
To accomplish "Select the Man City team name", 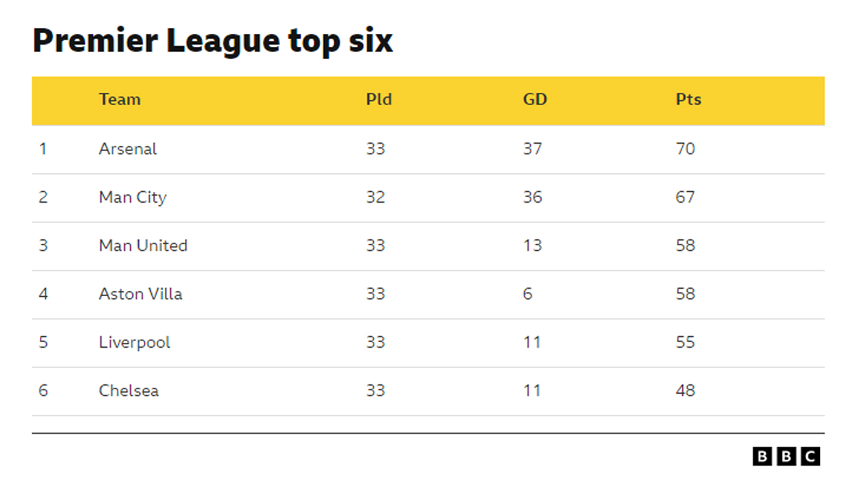I will (x=132, y=197).
